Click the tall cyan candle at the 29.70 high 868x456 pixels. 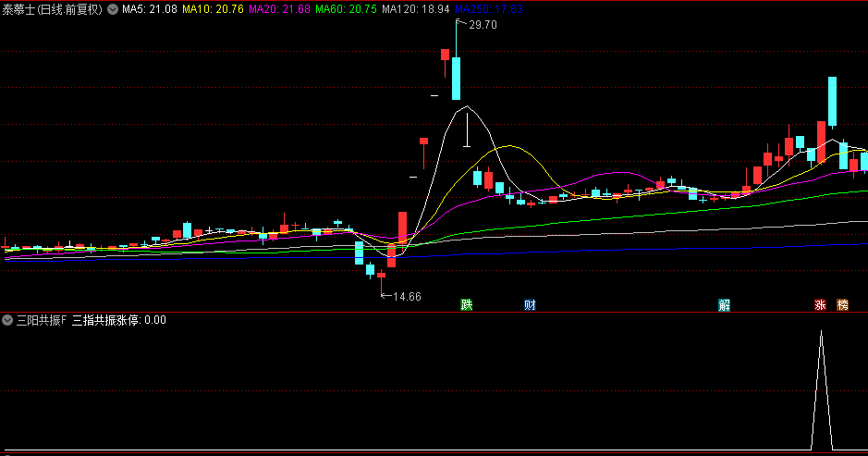coord(456,78)
